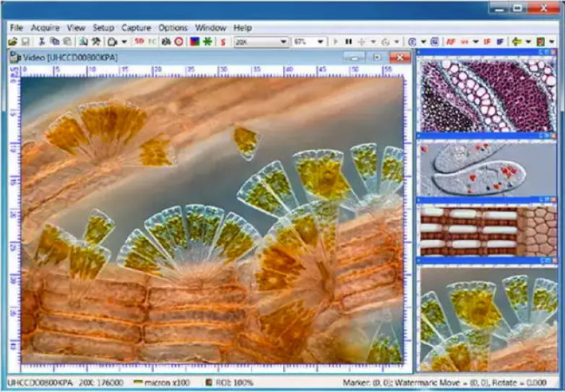Click the paste icon in toolbar

tap(67, 42)
